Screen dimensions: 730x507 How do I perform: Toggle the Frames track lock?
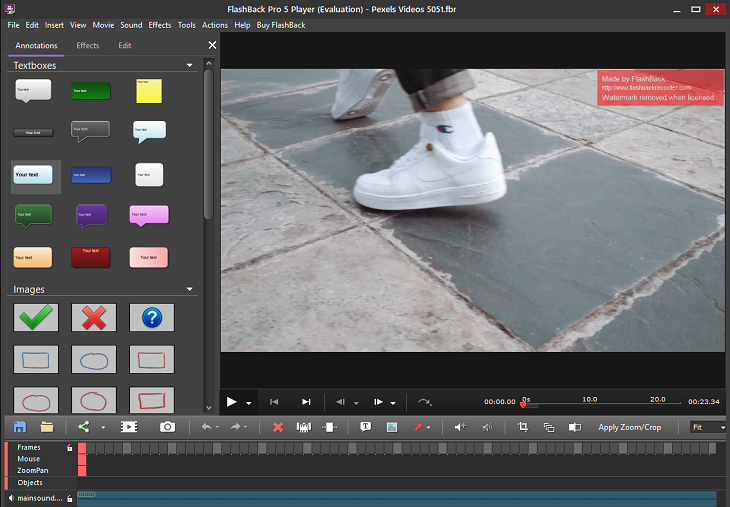tap(69, 447)
